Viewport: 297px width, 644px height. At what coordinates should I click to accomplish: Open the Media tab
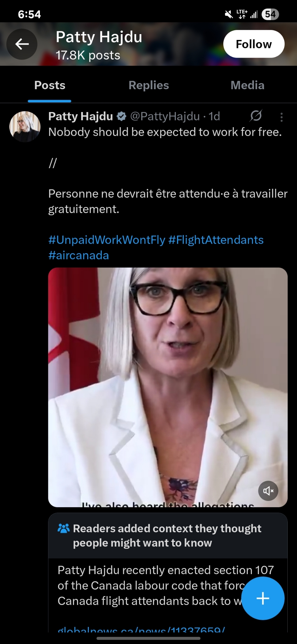247,85
